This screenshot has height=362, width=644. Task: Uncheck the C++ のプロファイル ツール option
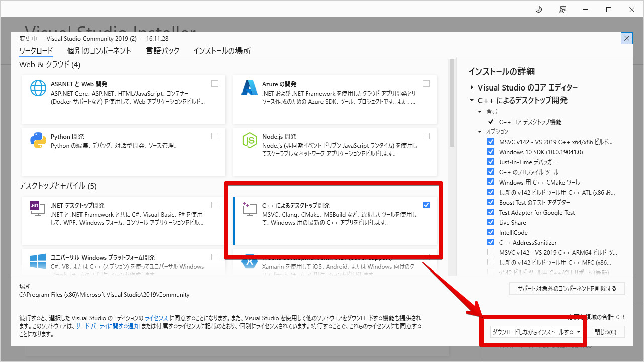click(491, 172)
